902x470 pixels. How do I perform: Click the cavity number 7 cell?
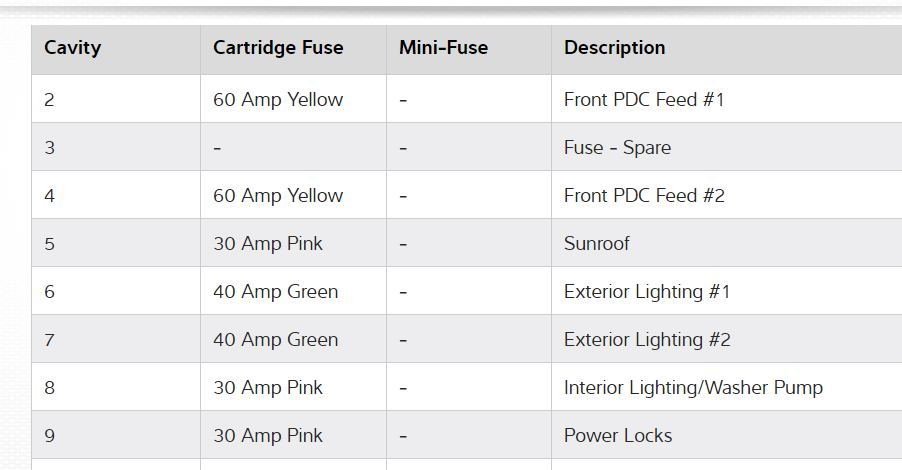click(x=50, y=340)
